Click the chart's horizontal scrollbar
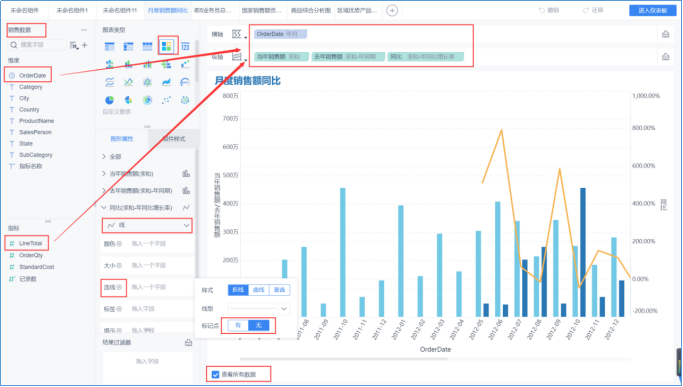 [344, 359]
